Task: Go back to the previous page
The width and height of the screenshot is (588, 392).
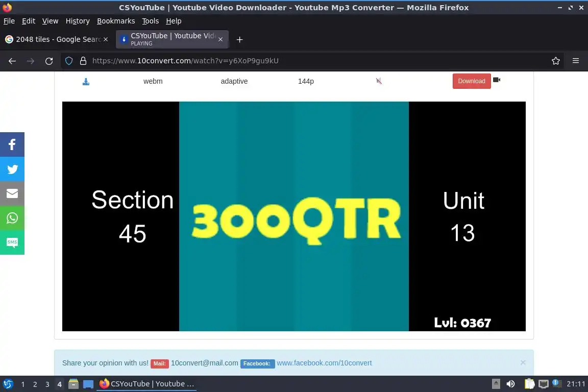Action: (x=12, y=61)
